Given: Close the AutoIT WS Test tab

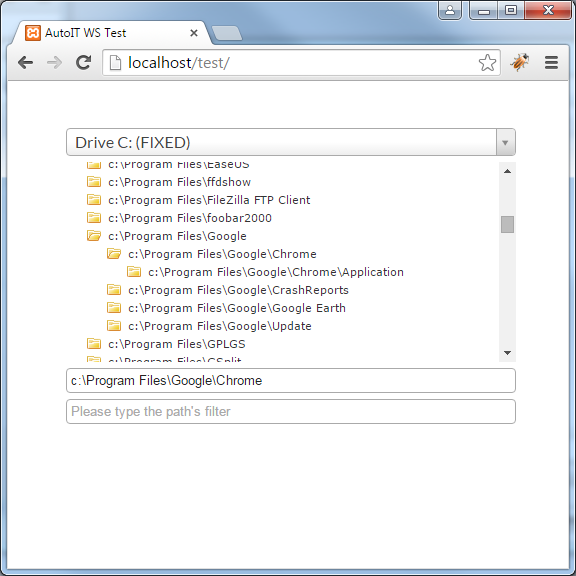Looking at the screenshot, I should [x=194, y=33].
